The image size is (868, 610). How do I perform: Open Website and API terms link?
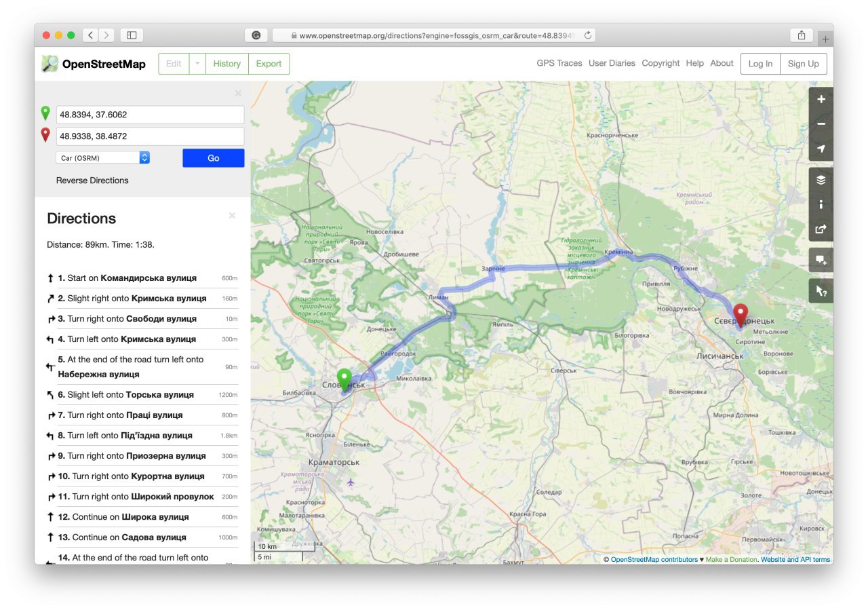click(795, 560)
